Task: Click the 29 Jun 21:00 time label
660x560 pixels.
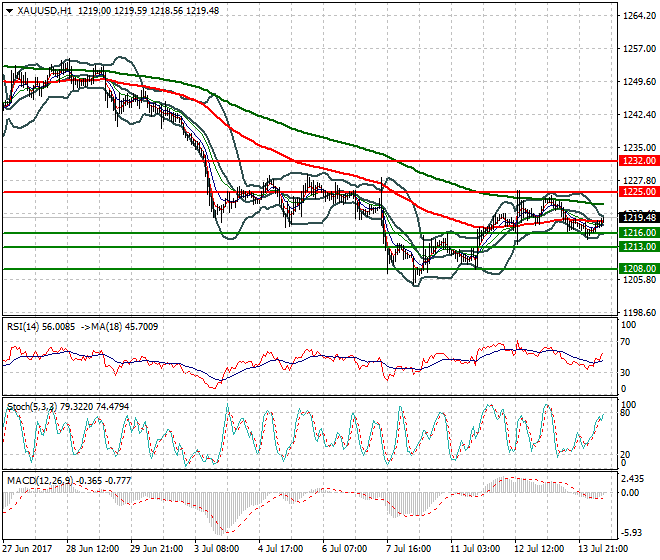Action: [157, 549]
